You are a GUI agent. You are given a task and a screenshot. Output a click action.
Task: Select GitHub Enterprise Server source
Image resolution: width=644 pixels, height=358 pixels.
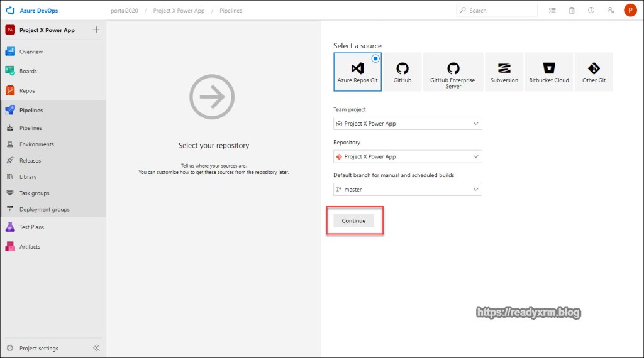pos(453,72)
